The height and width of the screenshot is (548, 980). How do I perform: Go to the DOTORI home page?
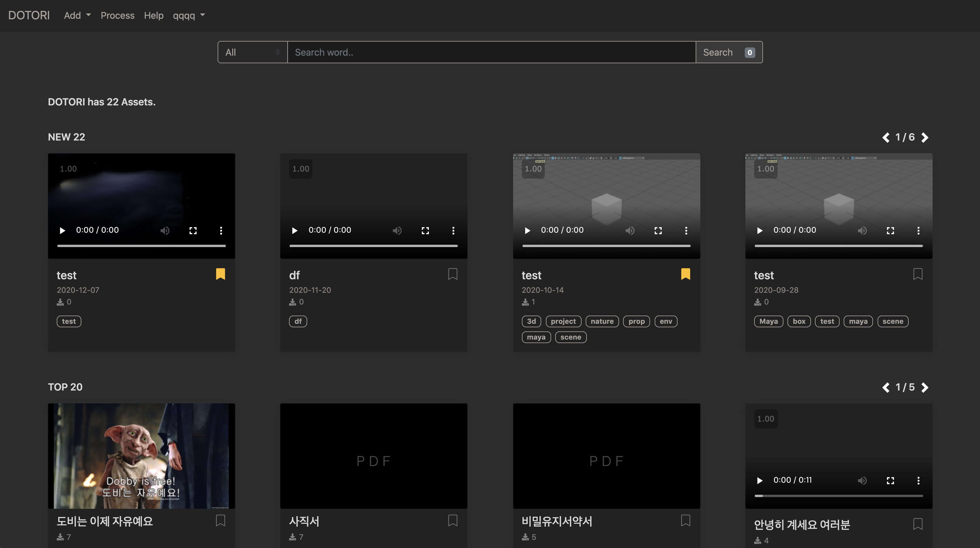click(29, 15)
